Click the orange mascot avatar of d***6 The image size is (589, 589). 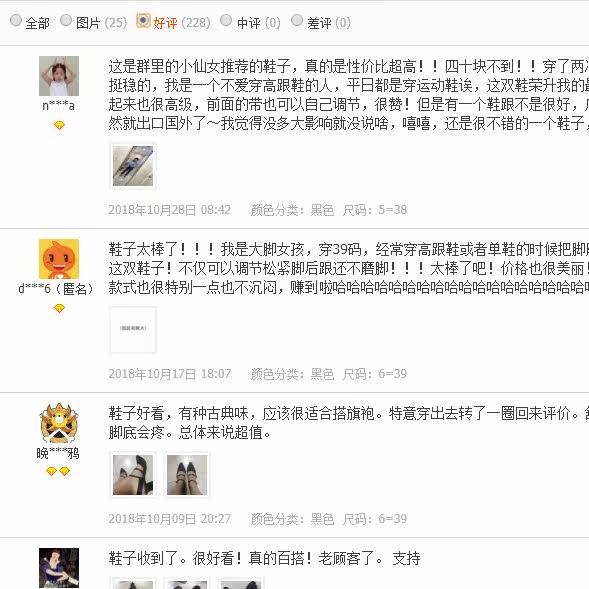tap(59, 259)
